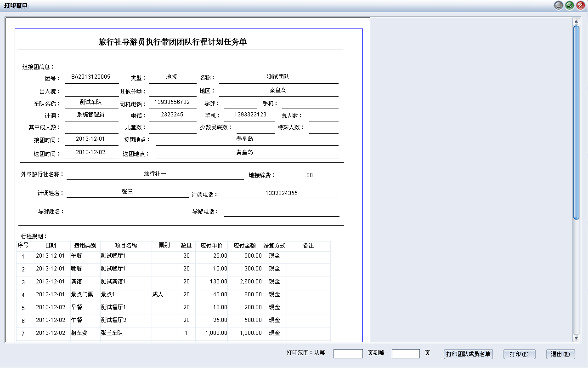Click driver phone 13933556732
The width and height of the screenshot is (588, 368).
tap(172, 102)
